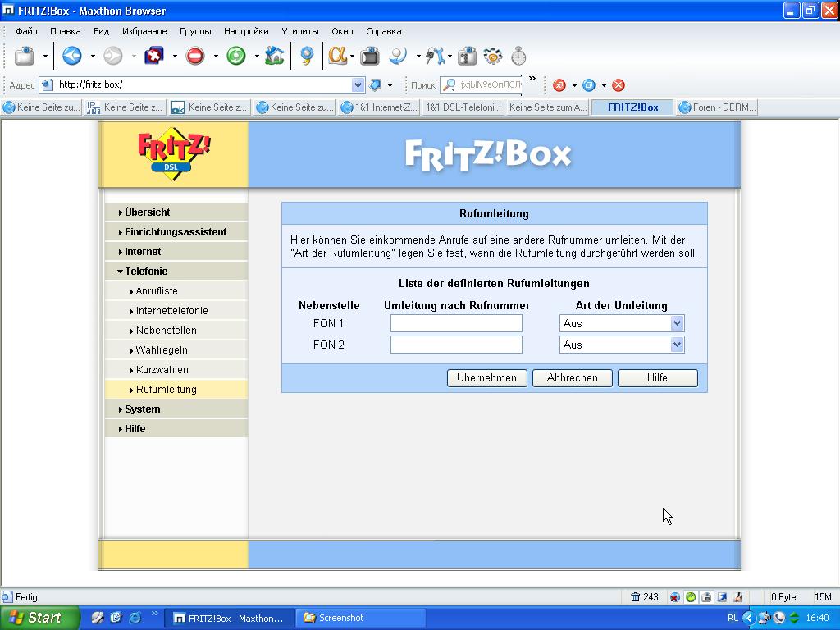Switch to the Foren - GERM tab
This screenshot has height=630, width=840.
pyautogui.click(x=718, y=107)
